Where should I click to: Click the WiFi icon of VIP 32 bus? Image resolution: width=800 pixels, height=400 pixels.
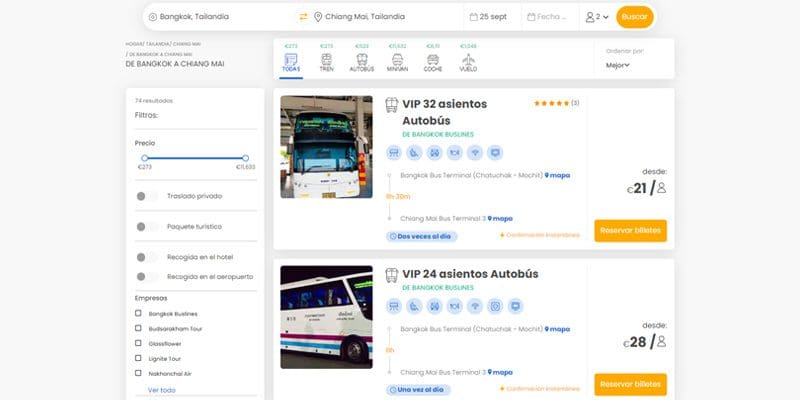[475, 153]
